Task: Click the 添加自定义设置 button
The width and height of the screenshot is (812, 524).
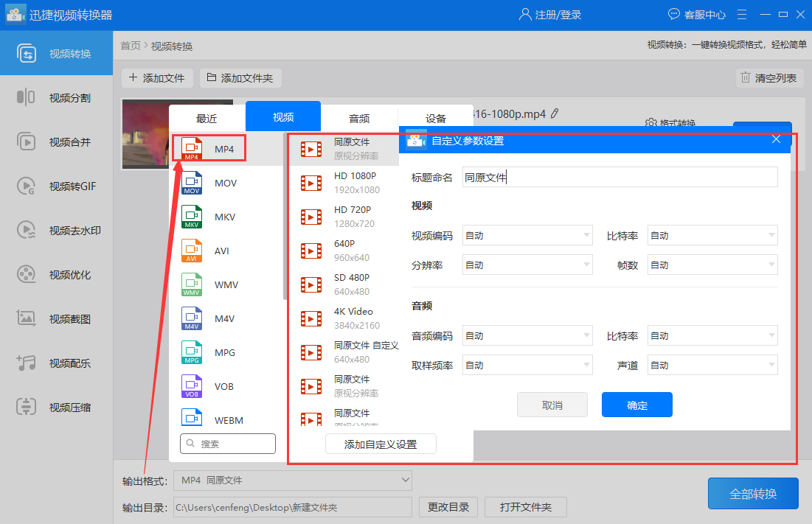Action: [381, 444]
